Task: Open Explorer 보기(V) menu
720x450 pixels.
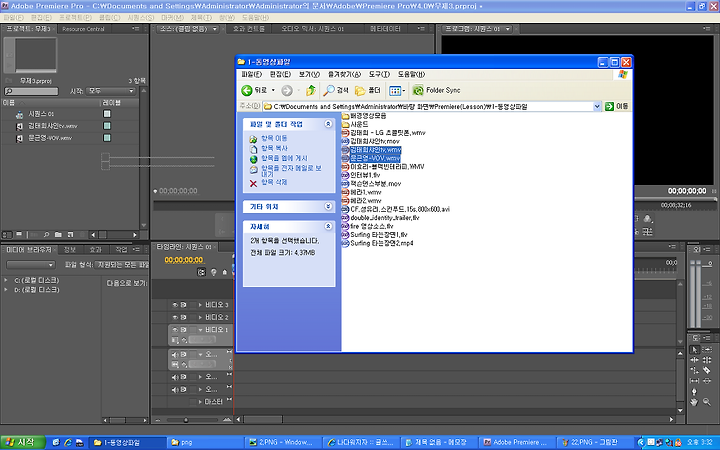Action: [x=309, y=74]
